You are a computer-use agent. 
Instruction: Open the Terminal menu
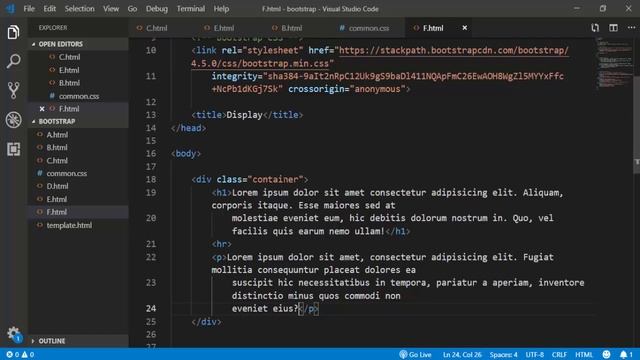191,9
